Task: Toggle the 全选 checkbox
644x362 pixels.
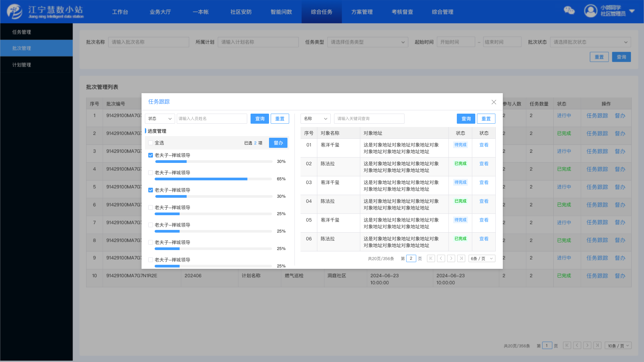Action: point(151,143)
